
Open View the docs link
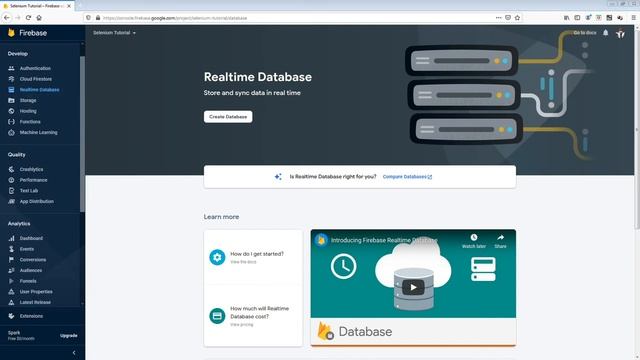click(243, 262)
